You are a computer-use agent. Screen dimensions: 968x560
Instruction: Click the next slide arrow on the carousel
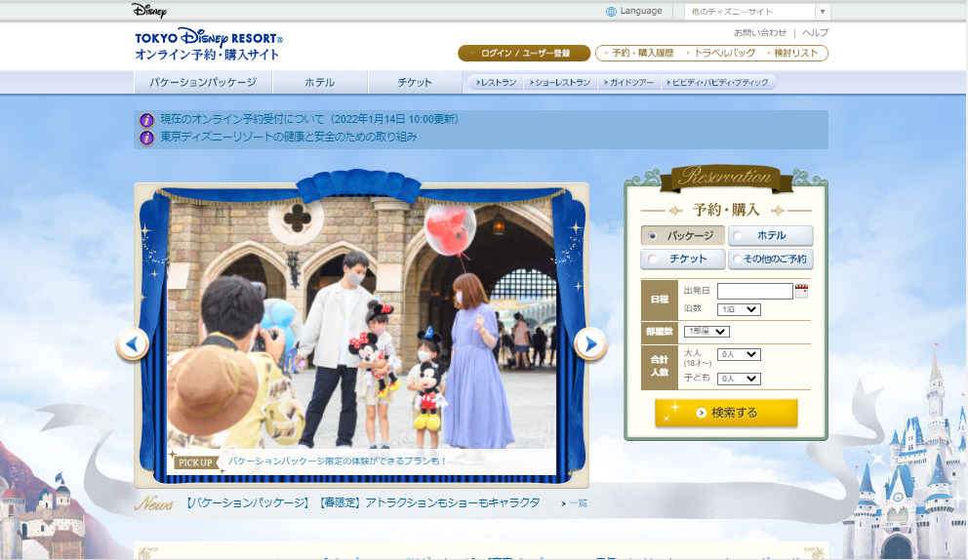590,344
